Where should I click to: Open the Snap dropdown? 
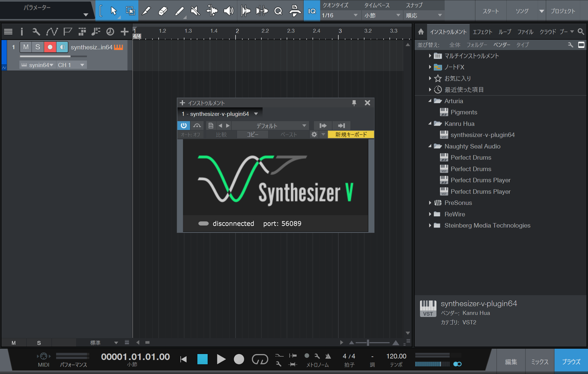tap(424, 15)
